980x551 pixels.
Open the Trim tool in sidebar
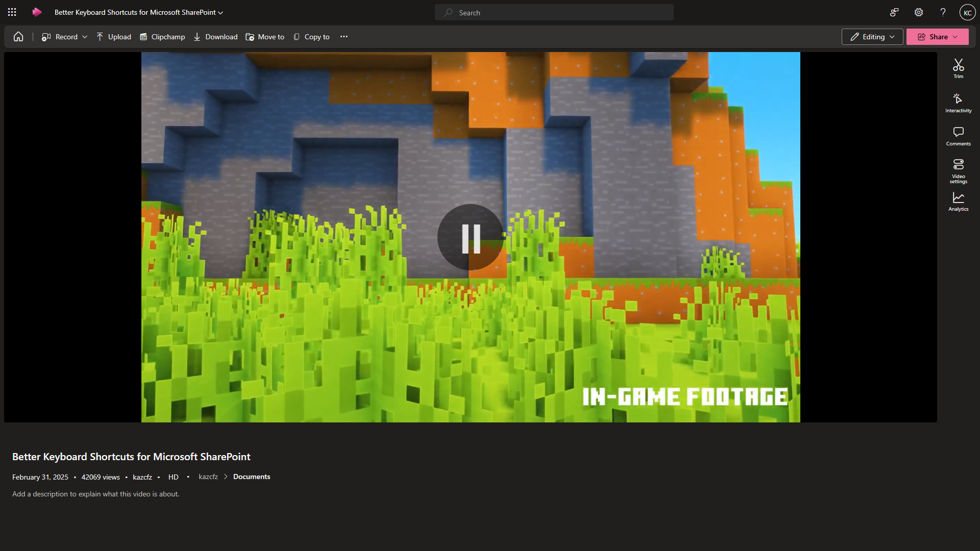coord(958,68)
